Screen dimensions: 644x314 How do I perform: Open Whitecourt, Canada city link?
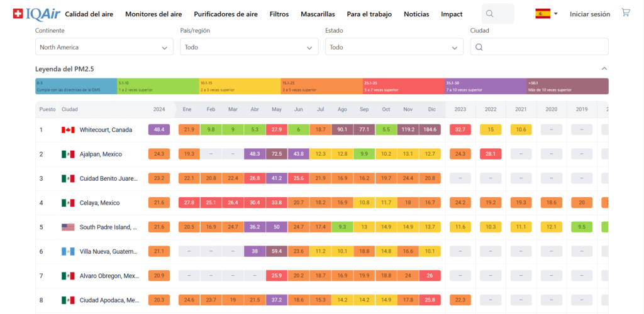(106, 130)
